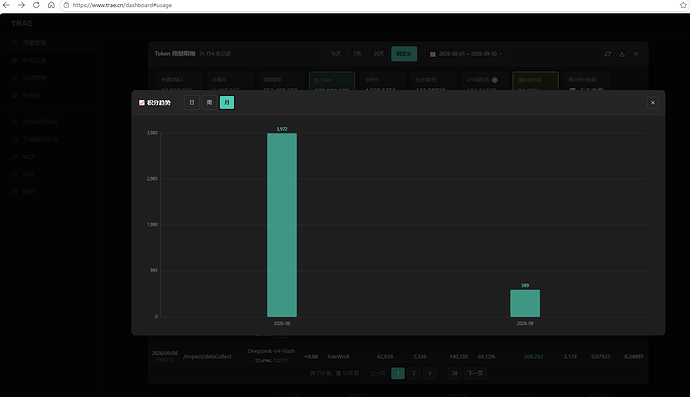Click the 140,288 cell in table row
The width and height of the screenshot is (690, 397).
(459, 357)
